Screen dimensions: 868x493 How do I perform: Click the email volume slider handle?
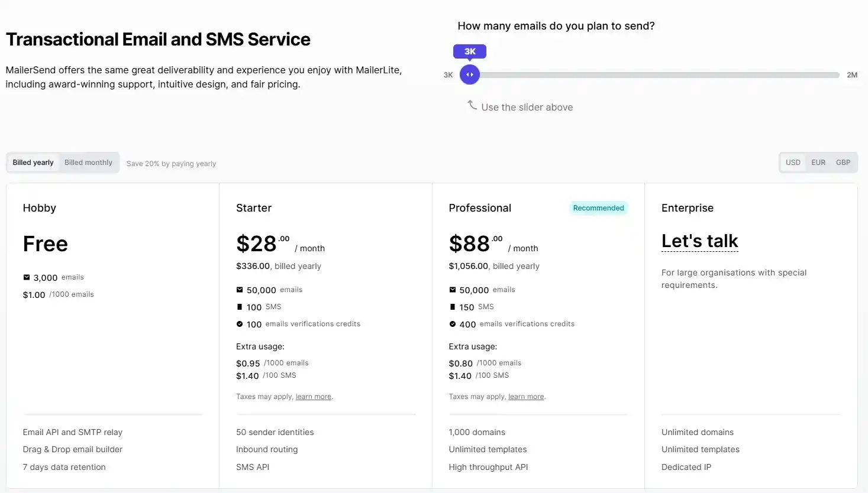(x=469, y=74)
